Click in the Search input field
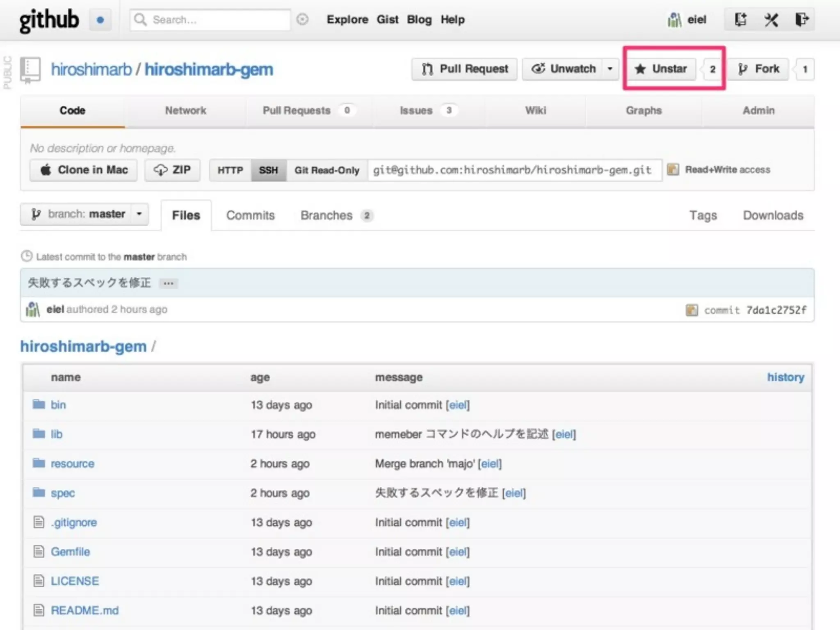Screen dimensions: 840x630 click(x=217, y=20)
